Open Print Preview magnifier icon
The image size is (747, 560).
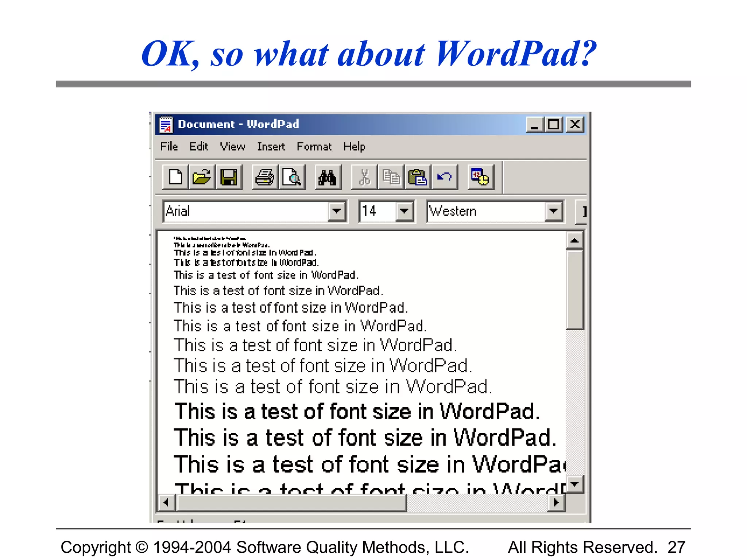(292, 177)
